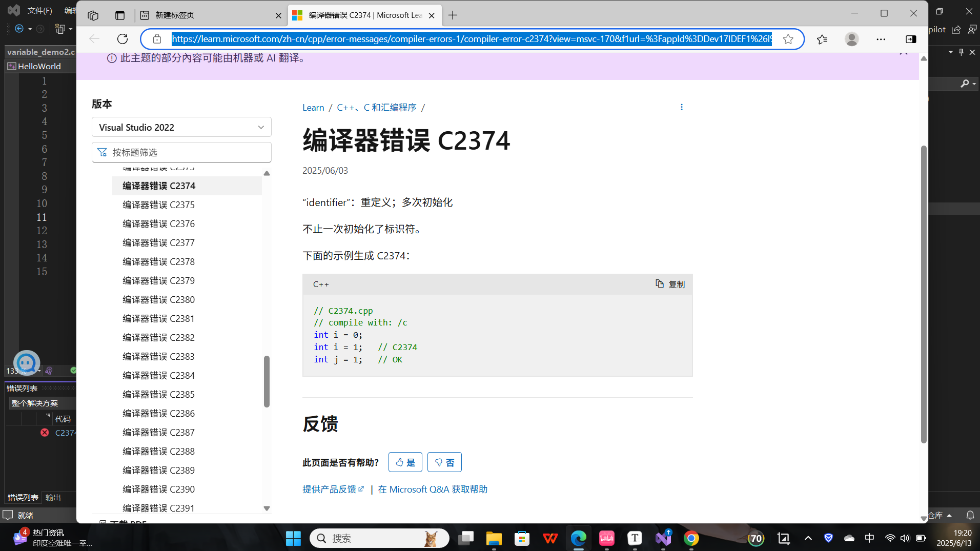Open 编译器错误 C2390 in the sidebar
The width and height of the screenshot is (980, 551).
point(158,489)
